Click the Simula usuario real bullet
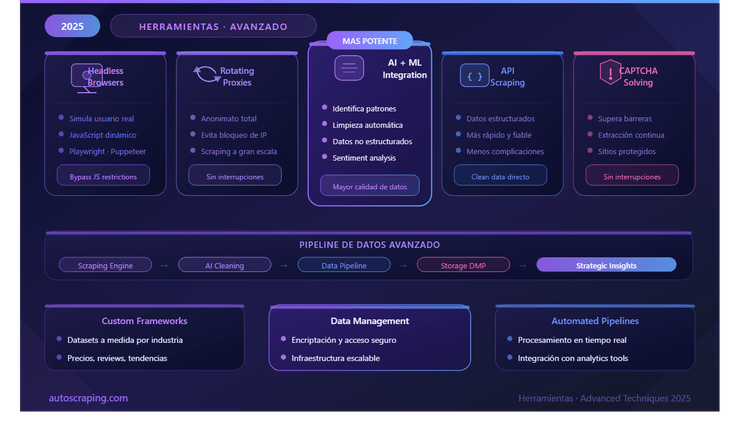 [x=101, y=119]
